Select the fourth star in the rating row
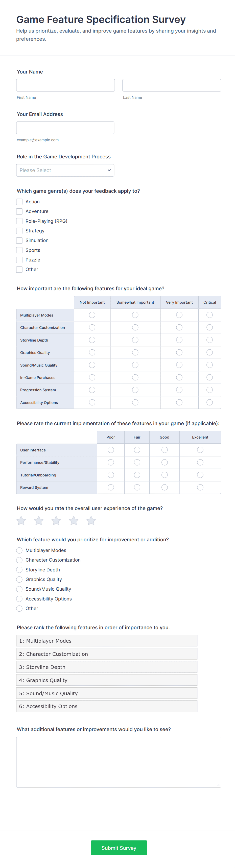Image resolution: width=235 pixels, height=868 pixels. click(x=74, y=521)
